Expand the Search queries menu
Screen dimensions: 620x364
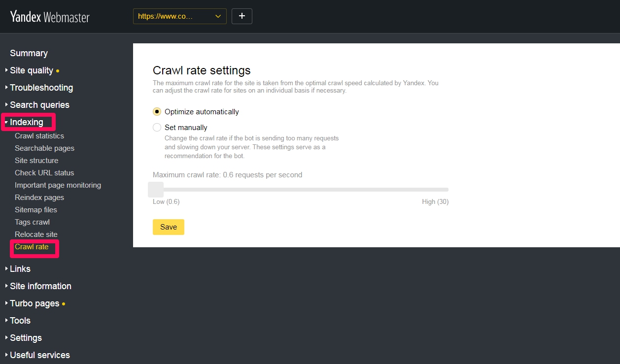[x=39, y=105]
